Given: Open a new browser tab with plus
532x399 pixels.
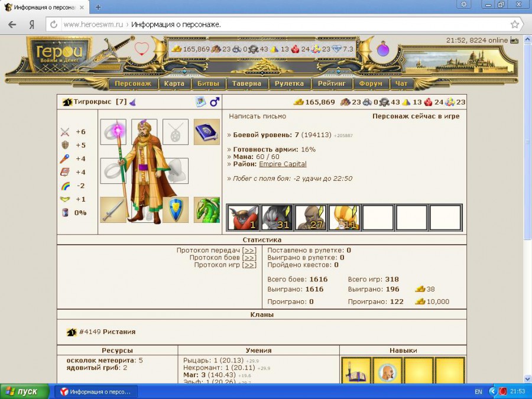Looking at the screenshot, I should [98, 7].
